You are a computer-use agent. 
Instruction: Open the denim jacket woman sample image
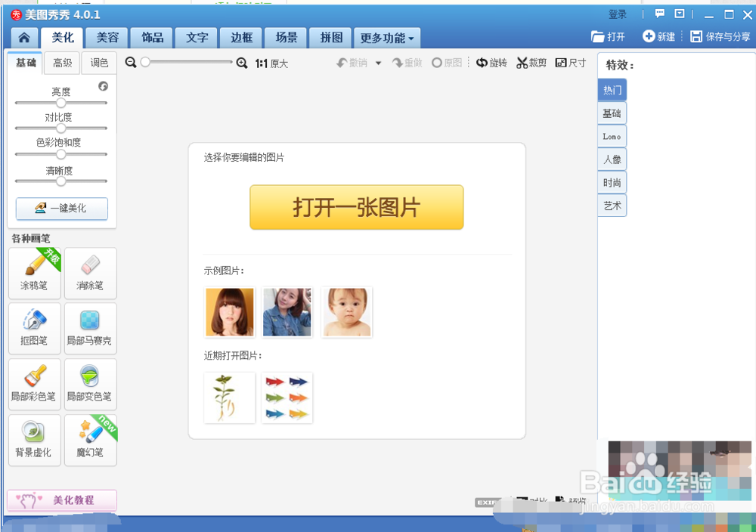coord(287,312)
